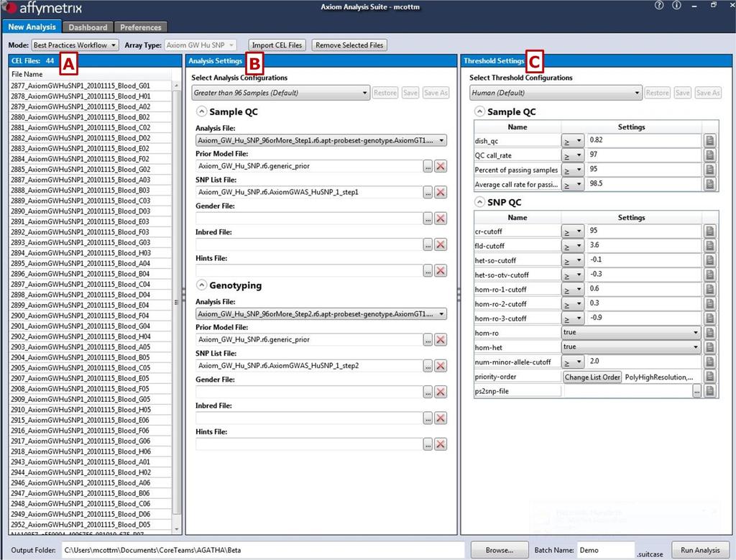
Task: Browse for ps2snp-file
Action: [697, 391]
